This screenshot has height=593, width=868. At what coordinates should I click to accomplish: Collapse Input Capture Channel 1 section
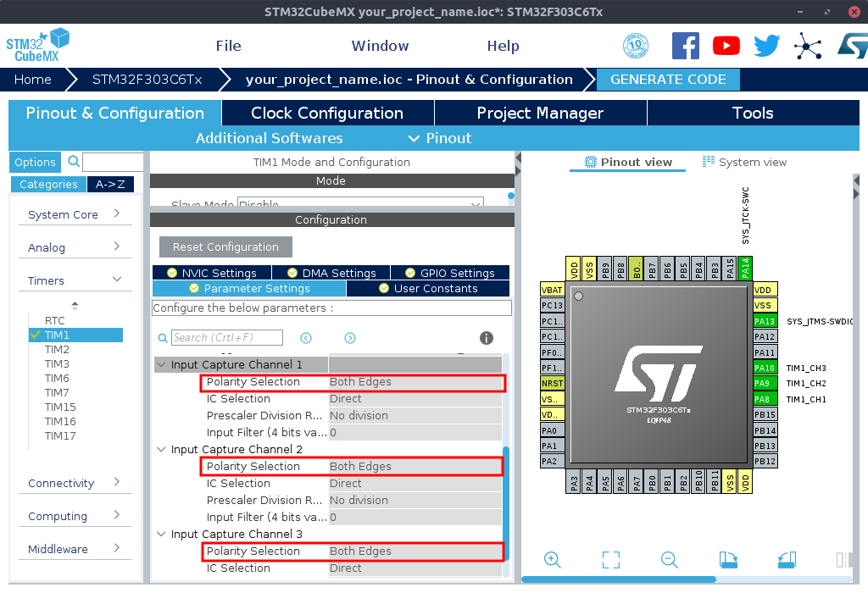point(161,365)
